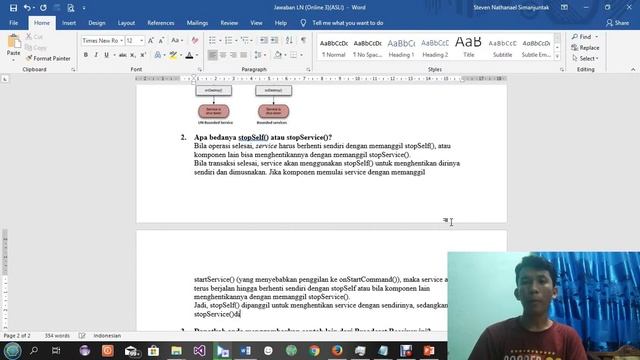Open the Borders dropdown arrow

coord(301,55)
